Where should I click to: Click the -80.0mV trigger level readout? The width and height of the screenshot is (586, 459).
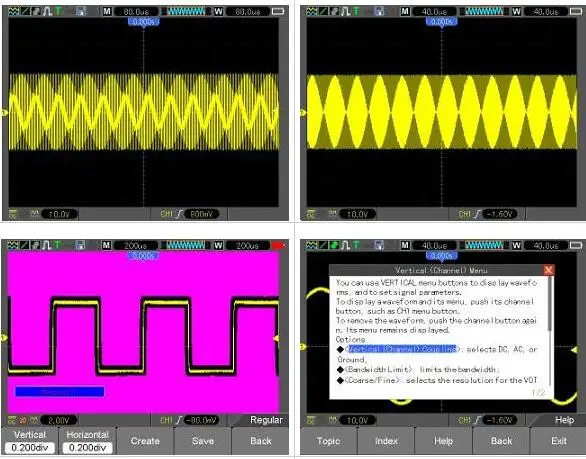[x=201, y=420]
